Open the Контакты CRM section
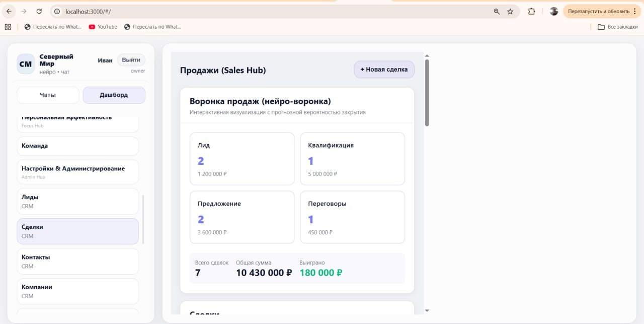This screenshot has height=324, width=644. (x=77, y=261)
